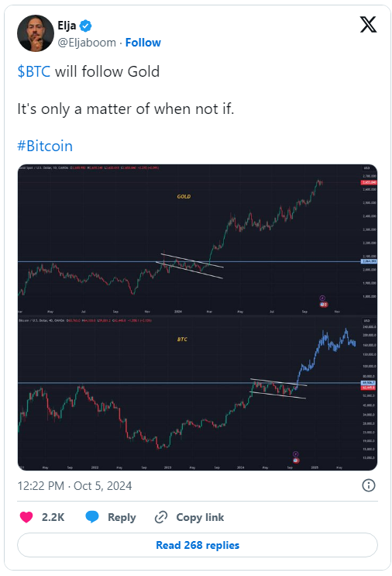Open the info circle icon
Screen dimensions: 392x576
pyautogui.click(x=369, y=485)
